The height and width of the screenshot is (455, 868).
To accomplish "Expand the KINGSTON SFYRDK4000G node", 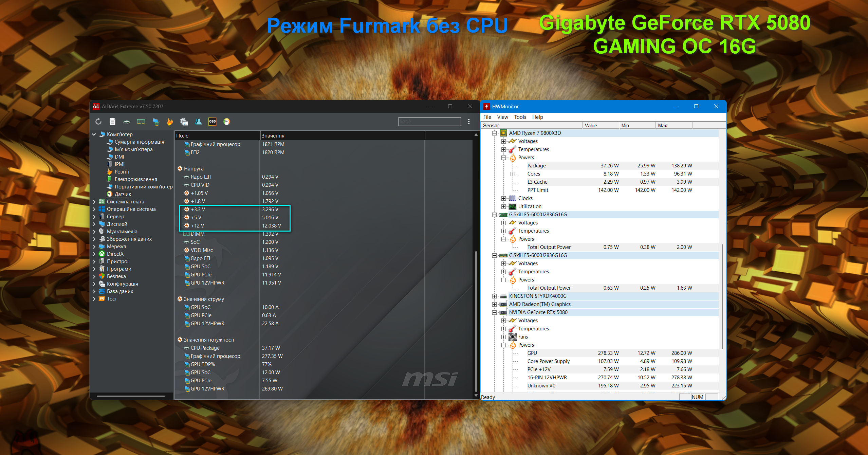I will pos(495,296).
